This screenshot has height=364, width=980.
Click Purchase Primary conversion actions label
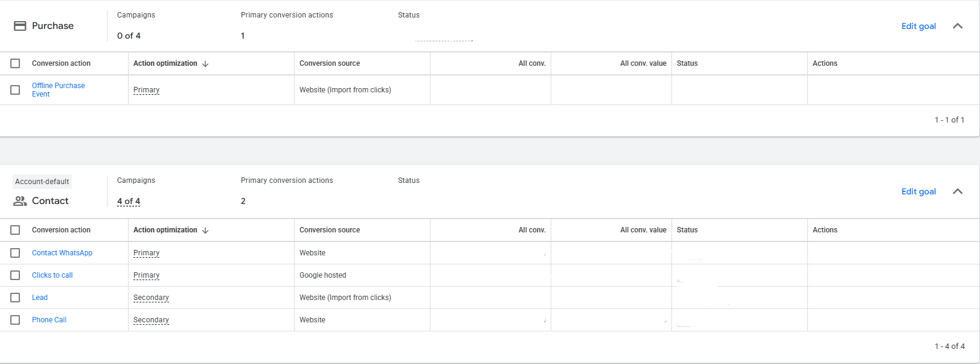pyautogui.click(x=287, y=15)
